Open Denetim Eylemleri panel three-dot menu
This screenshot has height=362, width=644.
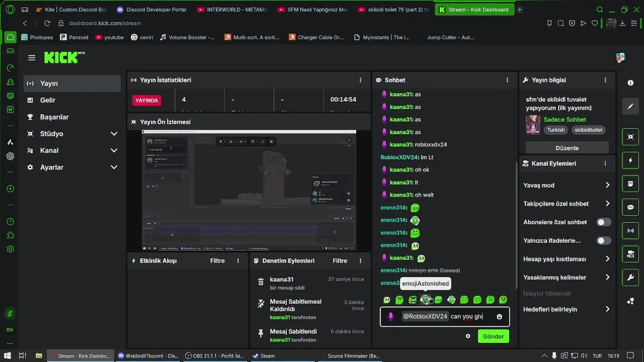[360, 261]
